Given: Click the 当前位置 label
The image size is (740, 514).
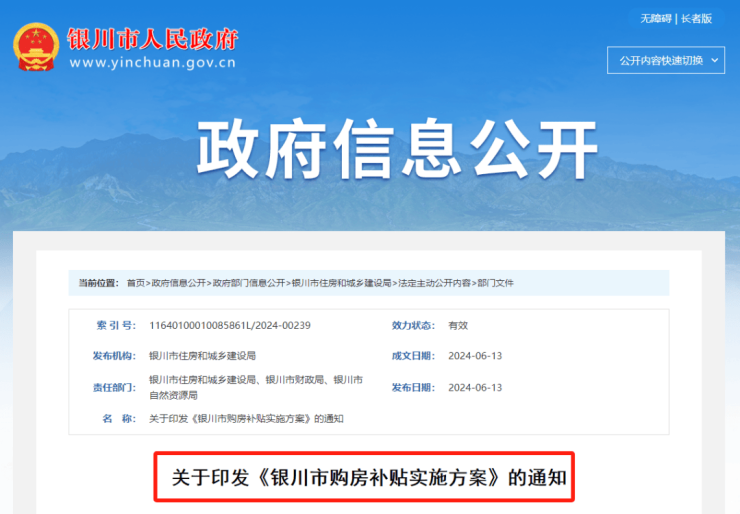Looking at the screenshot, I should 99,283.
